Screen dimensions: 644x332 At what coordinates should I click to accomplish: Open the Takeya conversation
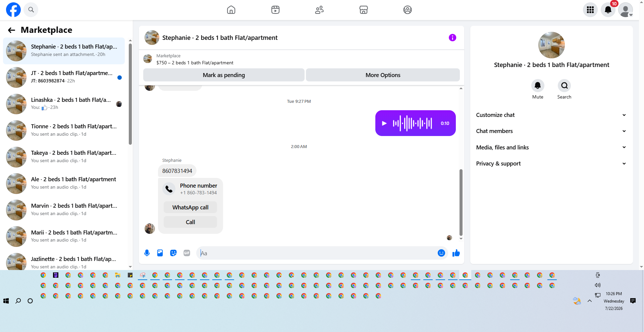click(64, 157)
